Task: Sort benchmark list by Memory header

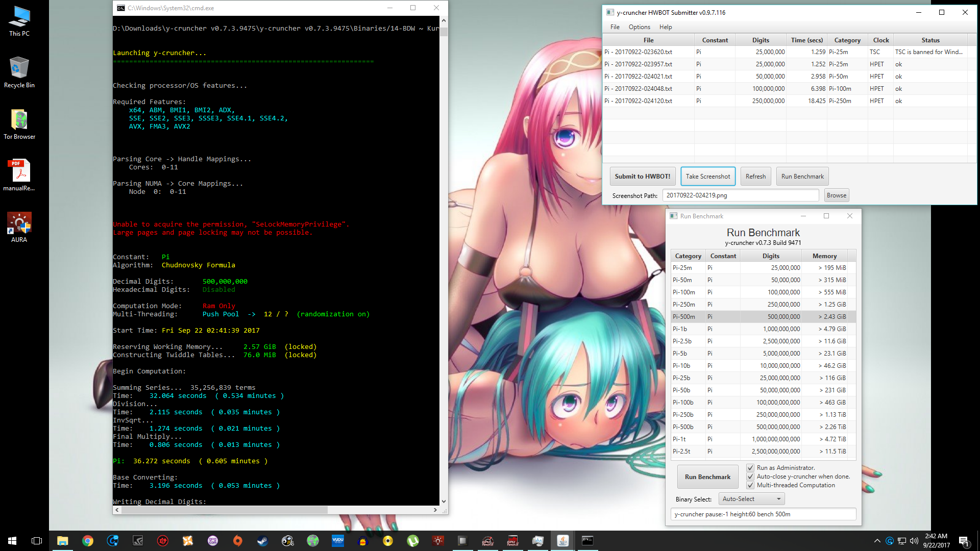Action: pyautogui.click(x=824, y=256)
